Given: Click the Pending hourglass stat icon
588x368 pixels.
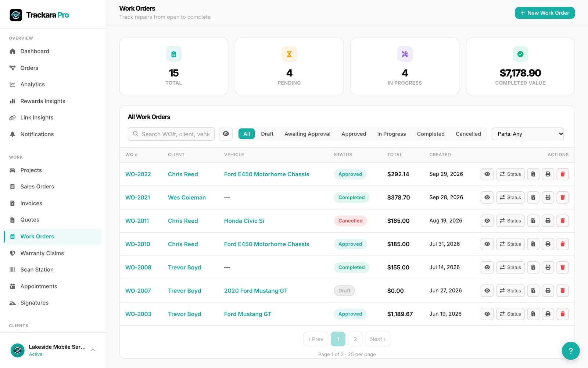Looking at the screenshot, I should (x=289, y=54).
